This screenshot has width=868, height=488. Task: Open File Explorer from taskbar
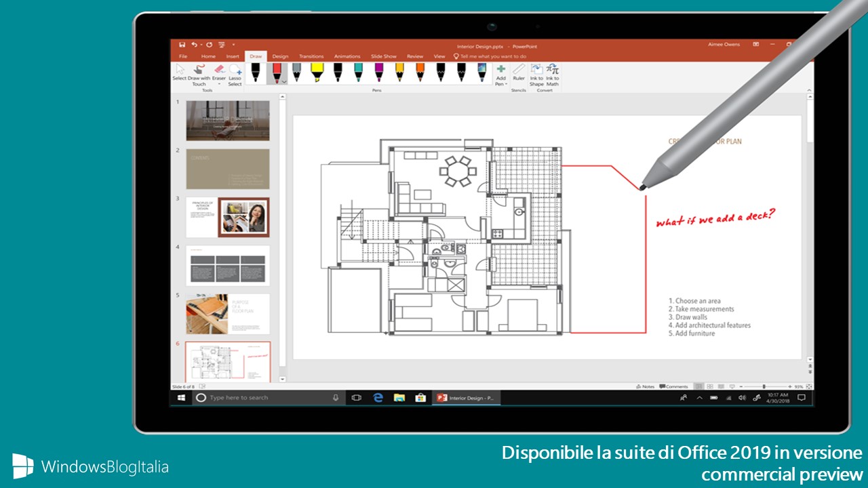(399, 398)
